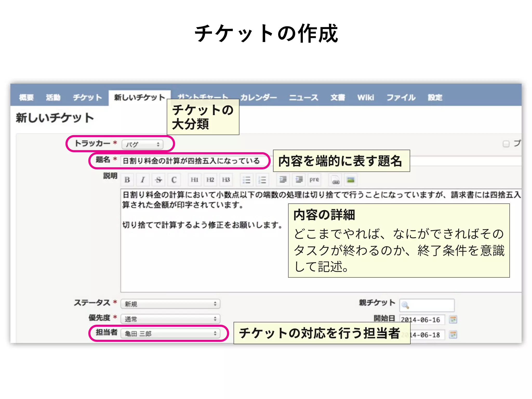Insert inline code with the C button

[174, 180]
